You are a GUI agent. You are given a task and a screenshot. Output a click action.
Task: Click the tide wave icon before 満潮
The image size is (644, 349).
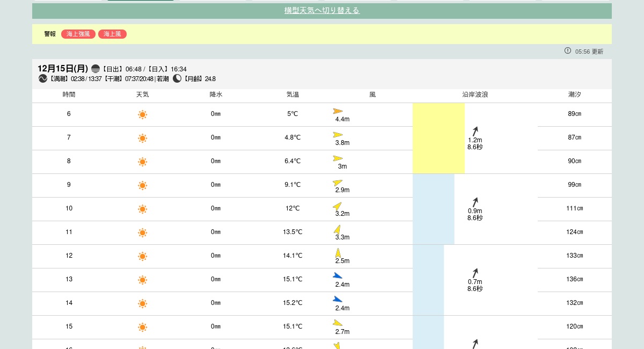click(x=43, y=78)
